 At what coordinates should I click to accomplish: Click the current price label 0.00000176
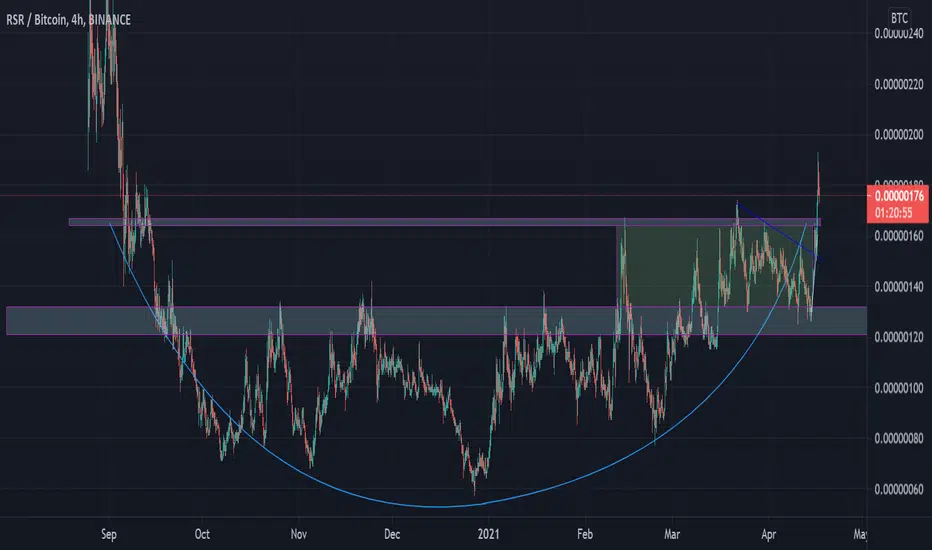(899, 196)
